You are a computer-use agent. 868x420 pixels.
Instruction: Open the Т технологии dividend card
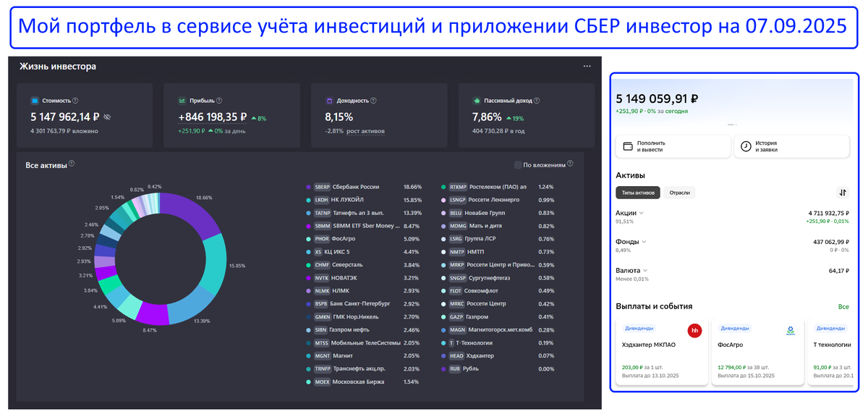[832, 352]
